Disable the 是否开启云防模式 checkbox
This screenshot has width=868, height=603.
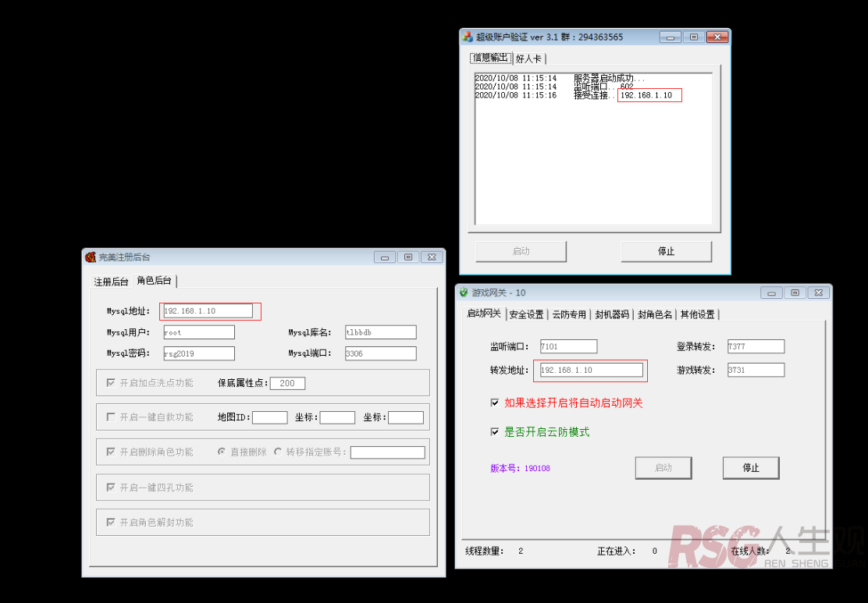494,432
